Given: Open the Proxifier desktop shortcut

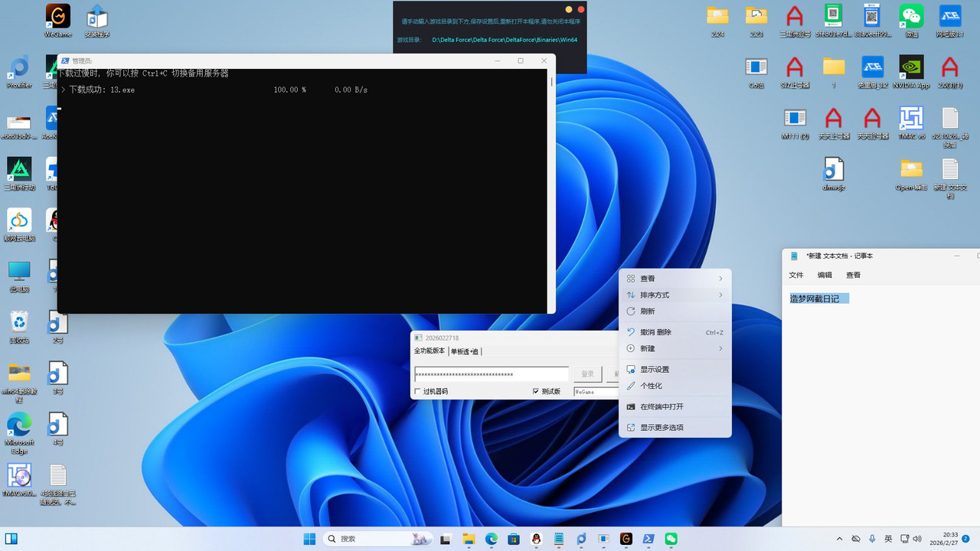Looking at the screenshot, I should pos(19,71).
